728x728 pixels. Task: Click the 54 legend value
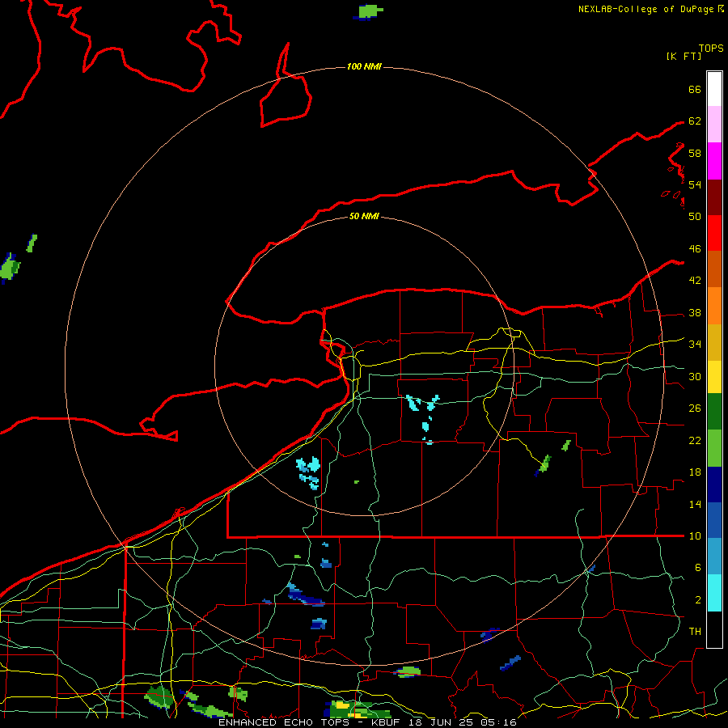coord(695,184)
